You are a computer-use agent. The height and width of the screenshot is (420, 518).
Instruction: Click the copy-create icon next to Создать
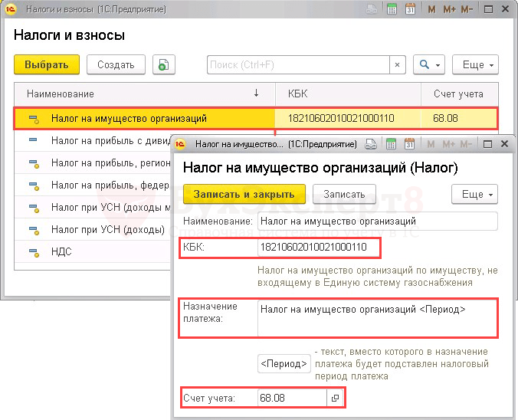coord(163,64)
